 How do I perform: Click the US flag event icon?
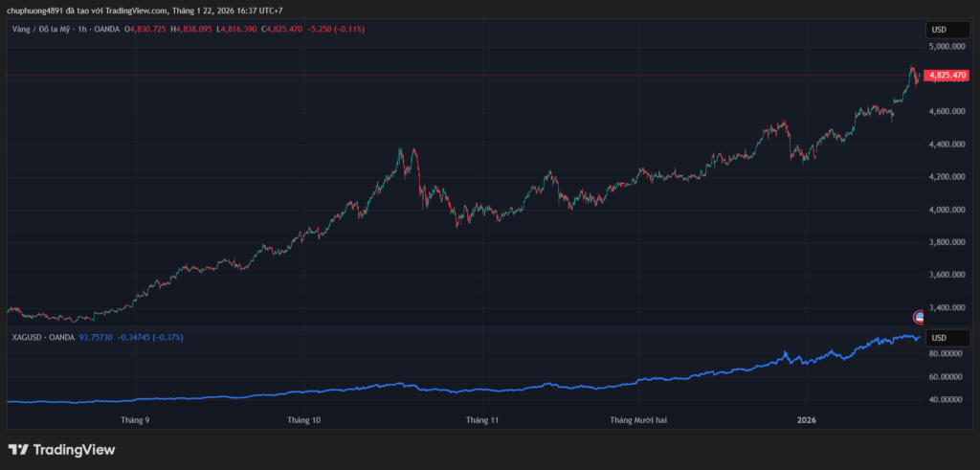[919, 317]
